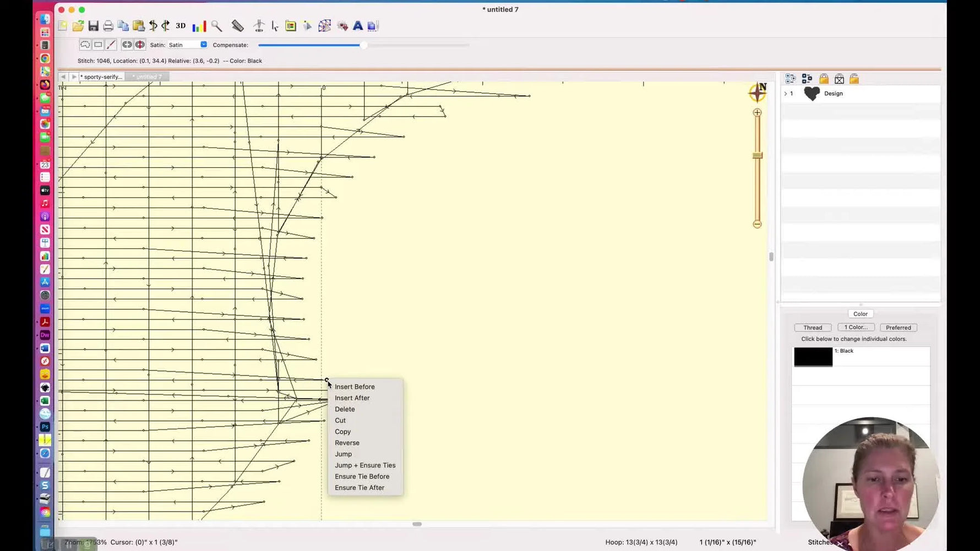This screenshot has width=980, height=551.
Task: Click the zoom in plus button
Action: coord(757,112)
